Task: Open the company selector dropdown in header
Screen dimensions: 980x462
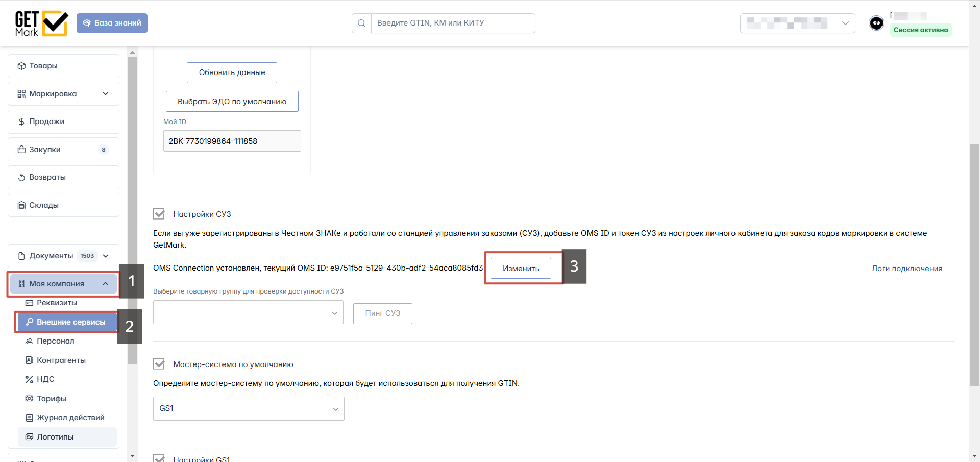Action: pyautogui.click(x=797, y=23)
